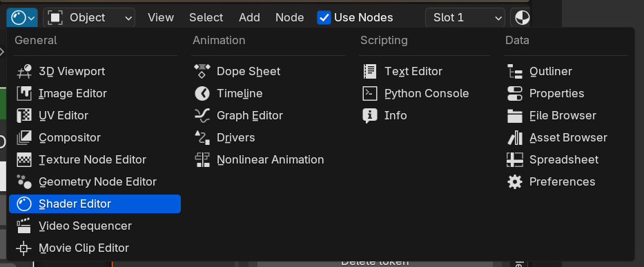Switch to Text Editor
The height and width of the screenshot is (267, 644).
pyautogui.click(x=425, y=72)
